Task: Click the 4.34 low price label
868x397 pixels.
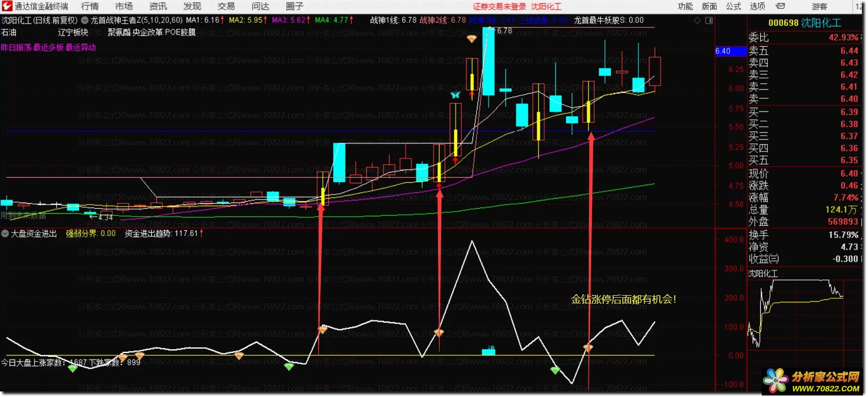Action: (106, 218)
